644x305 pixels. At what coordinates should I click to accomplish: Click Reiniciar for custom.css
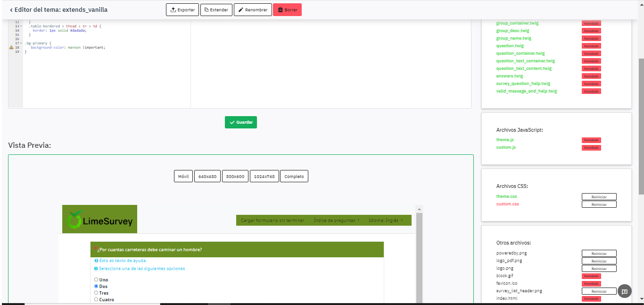pos(599,204)
